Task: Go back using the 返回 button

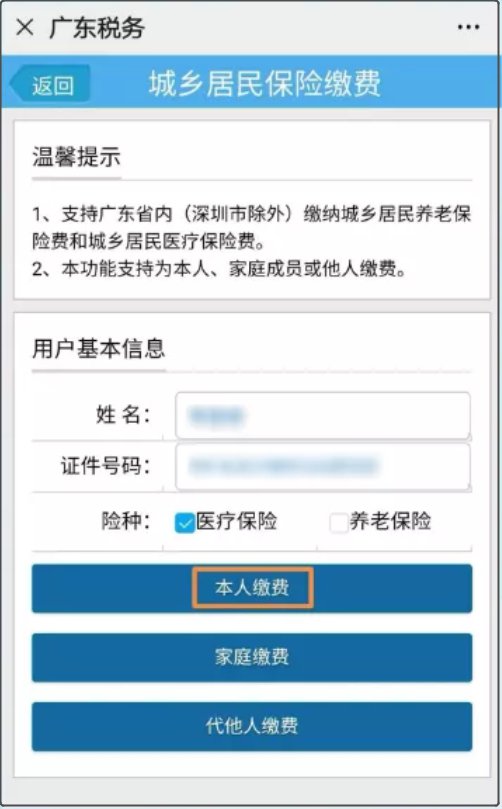Action: (51, 84)
